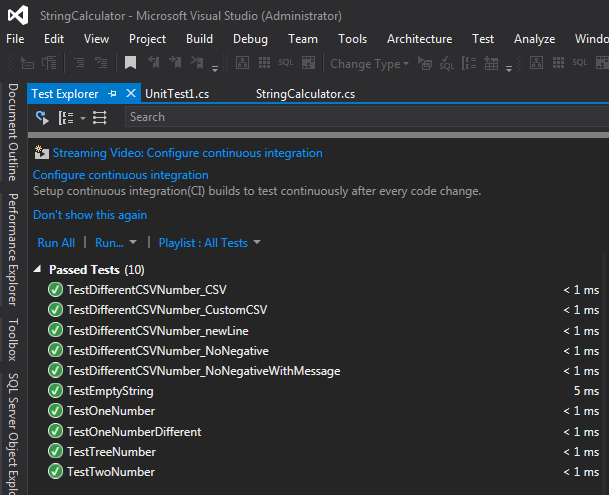Open the Document Outline side tab
Viewport: 609px width, 495px height.
(x=13, y=132)
